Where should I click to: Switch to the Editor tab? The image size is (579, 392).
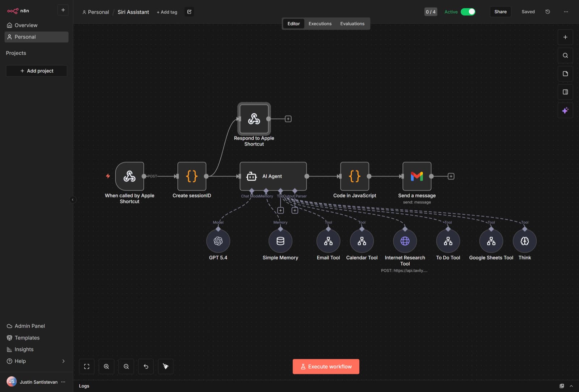point(293,24)
